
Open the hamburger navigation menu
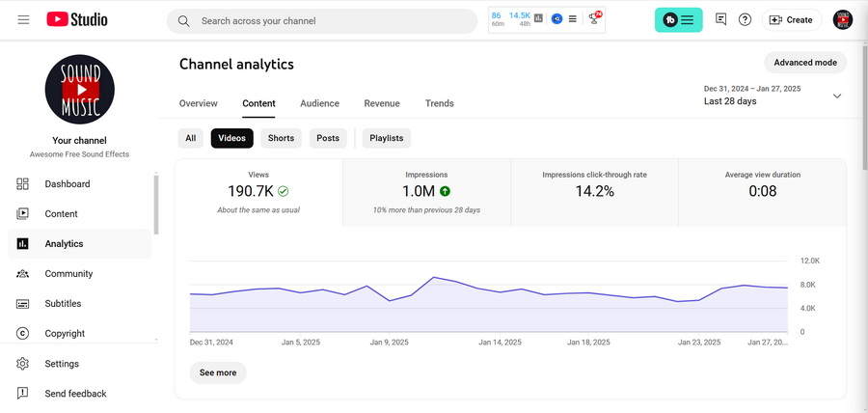[x=23, y=20]
